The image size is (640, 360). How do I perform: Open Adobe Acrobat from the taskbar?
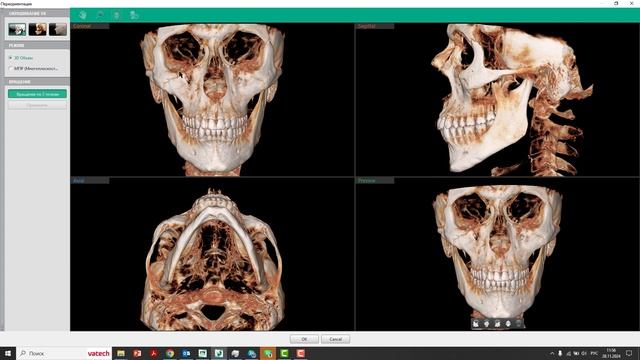(x=153, y=353)
